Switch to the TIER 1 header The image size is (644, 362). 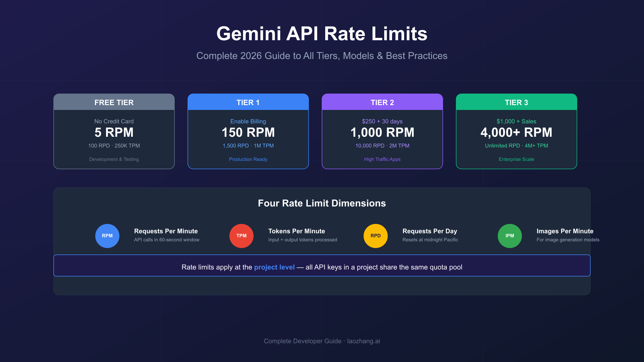point(248,102)
